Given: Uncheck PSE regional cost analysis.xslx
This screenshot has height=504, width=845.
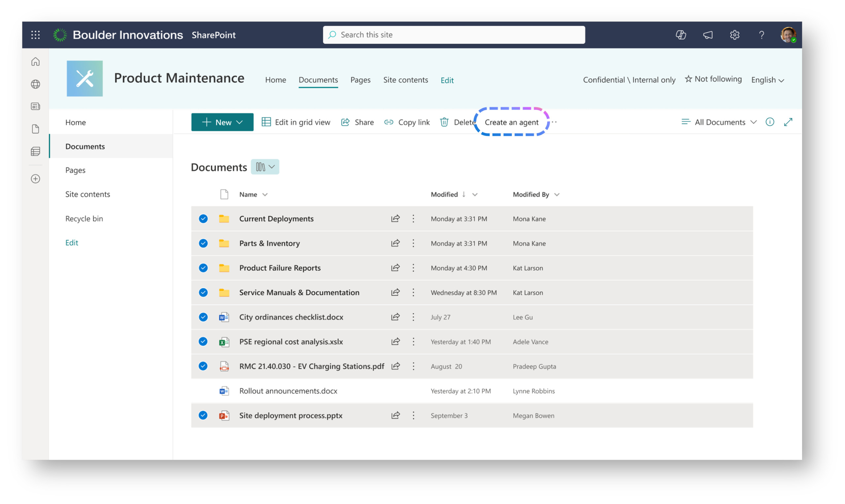Looking at the screenshot, I should tap(203, 341).
